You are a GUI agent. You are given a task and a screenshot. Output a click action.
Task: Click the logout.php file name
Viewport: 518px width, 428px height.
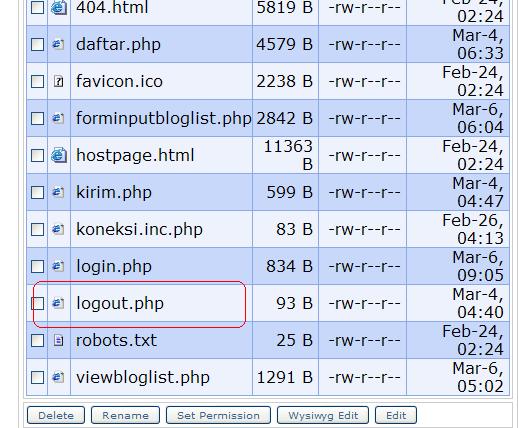120,303
